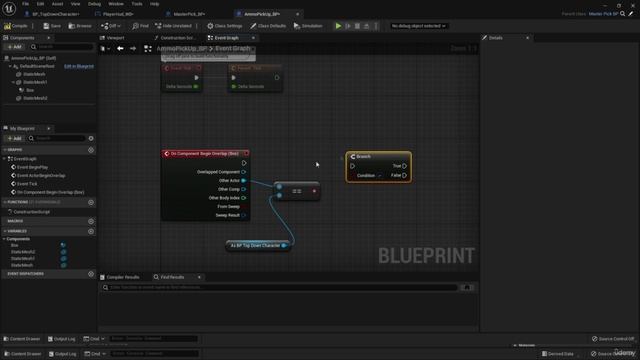This screenshot has height=360, width=640.
Task: Open Class Defaults
Action: point(268,26)
